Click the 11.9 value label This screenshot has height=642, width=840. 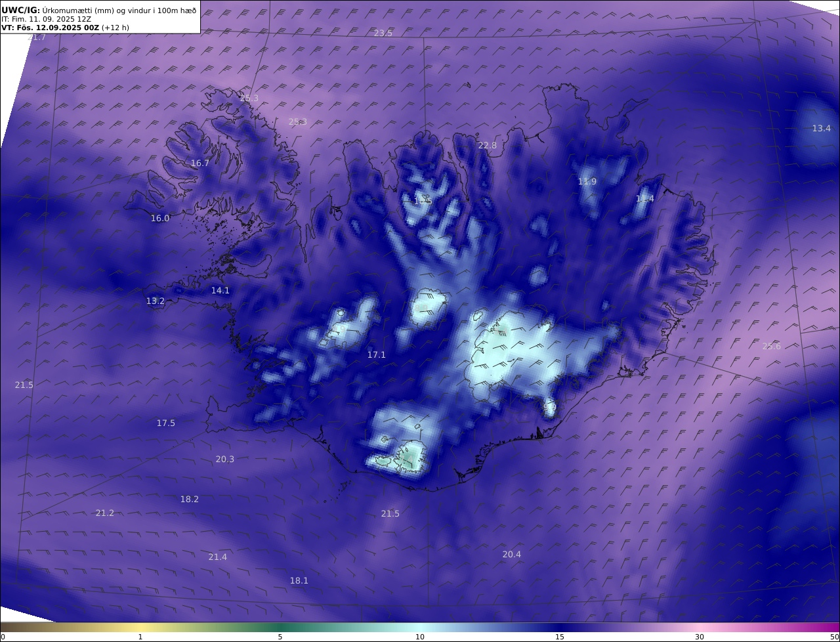click(x=587, y=181)
